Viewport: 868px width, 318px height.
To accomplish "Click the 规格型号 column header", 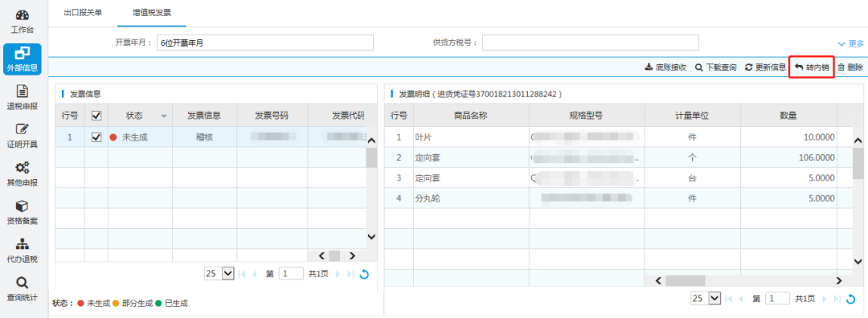I will coord(586,116).
